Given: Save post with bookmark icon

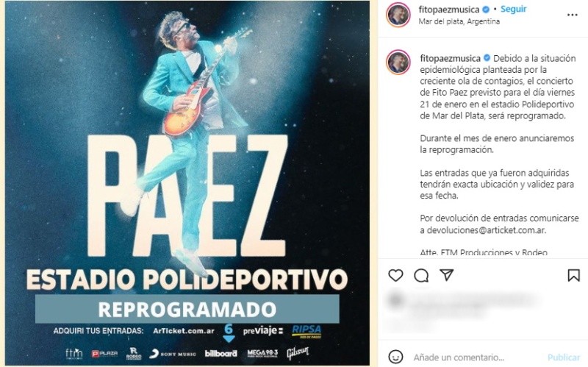Looking at the screenshot, I should [573, 276].
